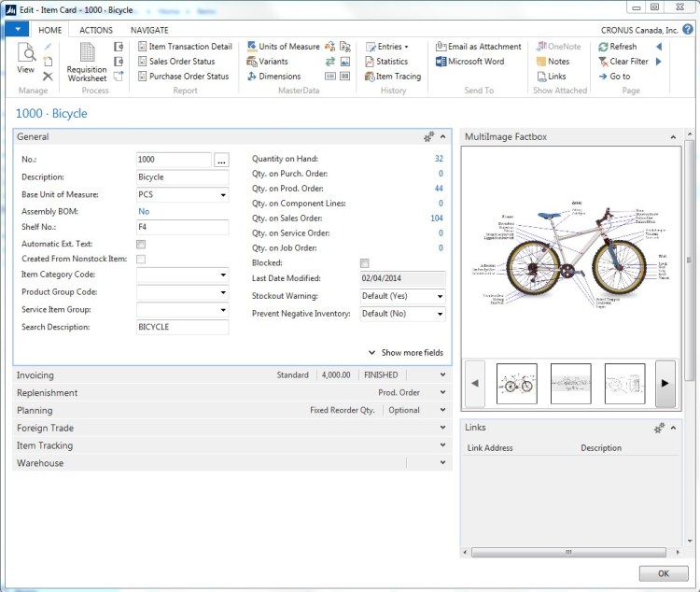The width and height of the screenshot is (700, 592).
Task: Open Item Transaction Detail report
Action: (x=185, y=47)
